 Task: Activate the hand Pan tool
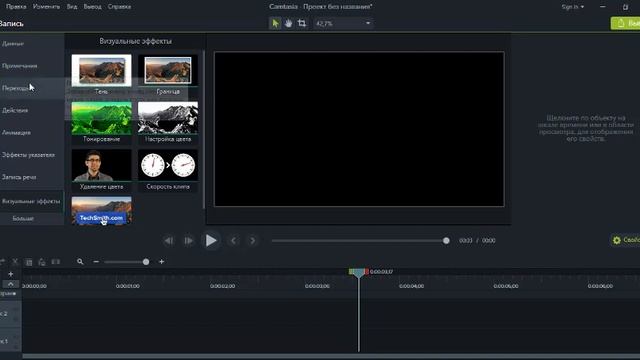[289, 23]
